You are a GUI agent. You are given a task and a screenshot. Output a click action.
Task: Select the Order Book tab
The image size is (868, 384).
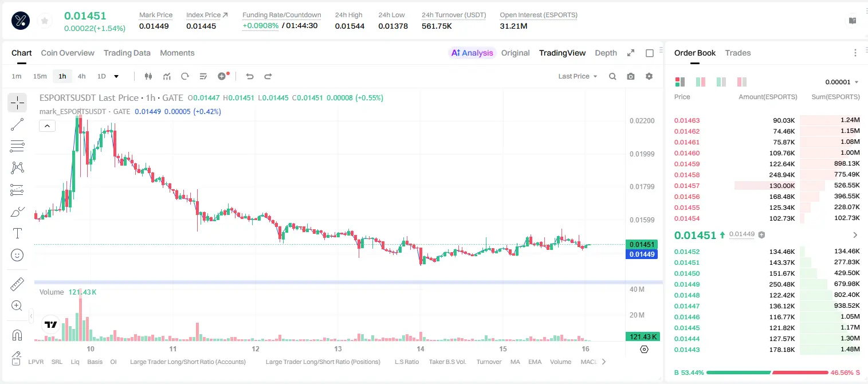(x=695, y=53)
